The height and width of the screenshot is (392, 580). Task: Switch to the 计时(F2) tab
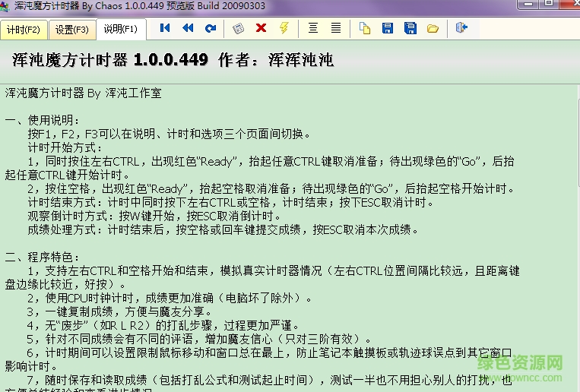pos(24,30)
